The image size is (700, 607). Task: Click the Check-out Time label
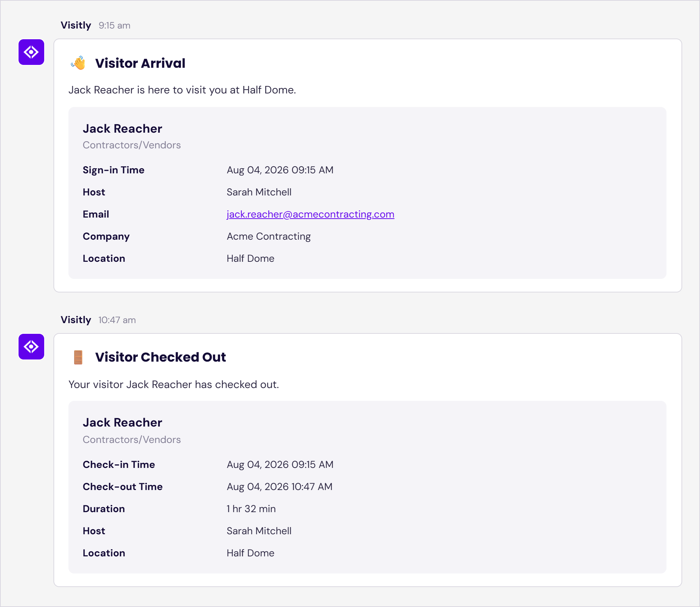point(123,487)
